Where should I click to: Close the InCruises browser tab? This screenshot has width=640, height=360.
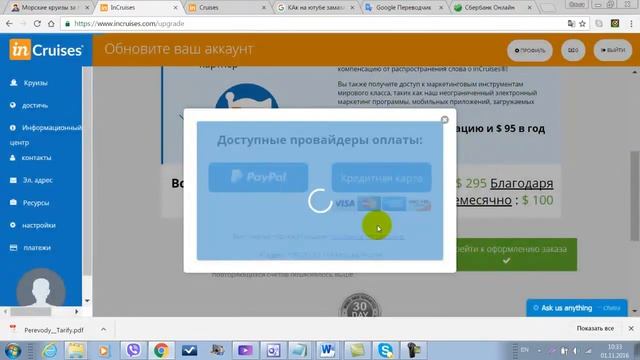point(176,8)
